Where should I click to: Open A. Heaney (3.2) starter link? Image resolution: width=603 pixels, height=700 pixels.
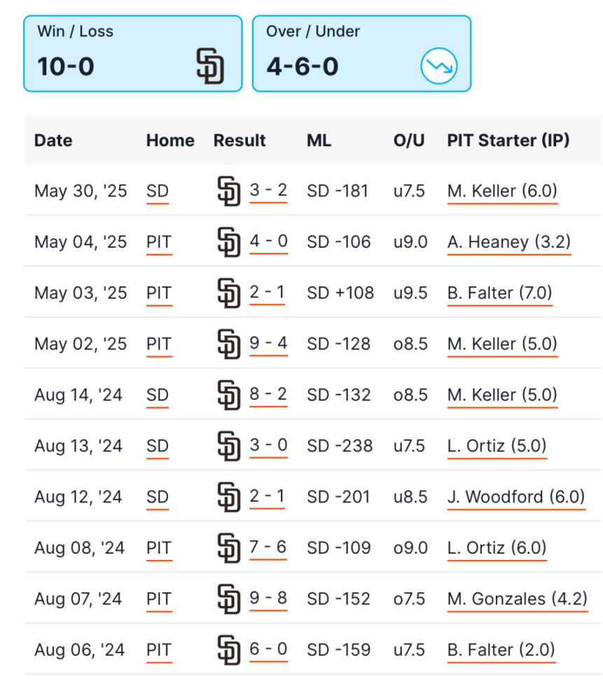[509, 242]
